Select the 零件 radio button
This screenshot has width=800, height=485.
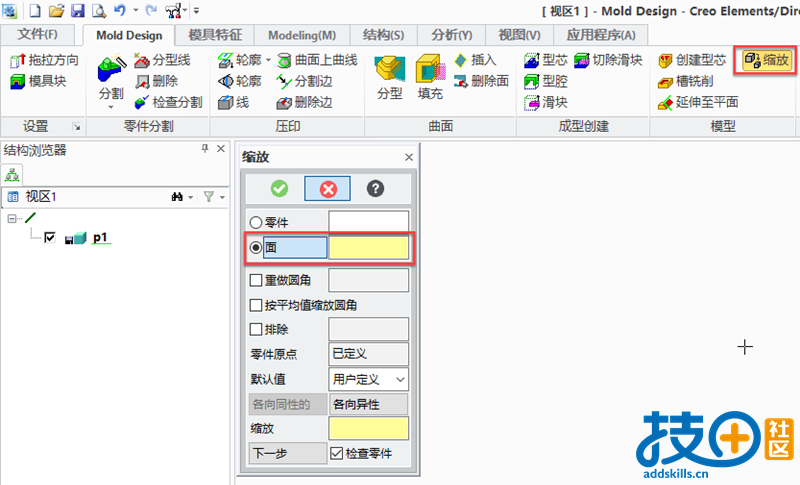[256, 223]
